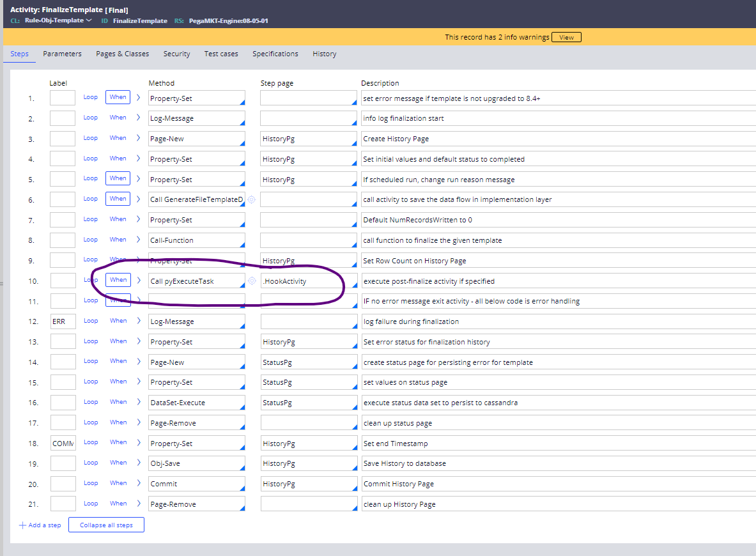Click the Loop link on the ERR step
The width and height of the screenshot is (756, 556).
[90, 321]
